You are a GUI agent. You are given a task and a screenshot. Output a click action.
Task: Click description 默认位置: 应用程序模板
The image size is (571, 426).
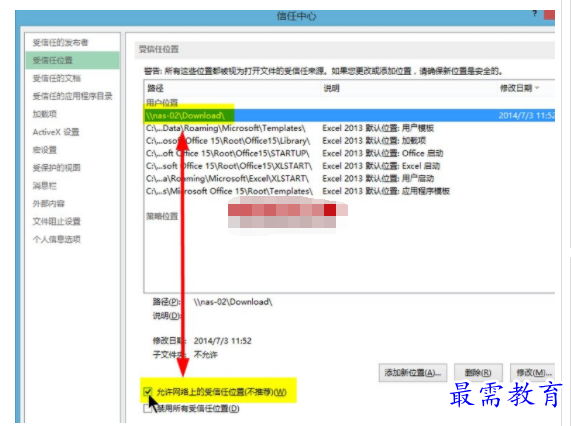click(386, 191)
